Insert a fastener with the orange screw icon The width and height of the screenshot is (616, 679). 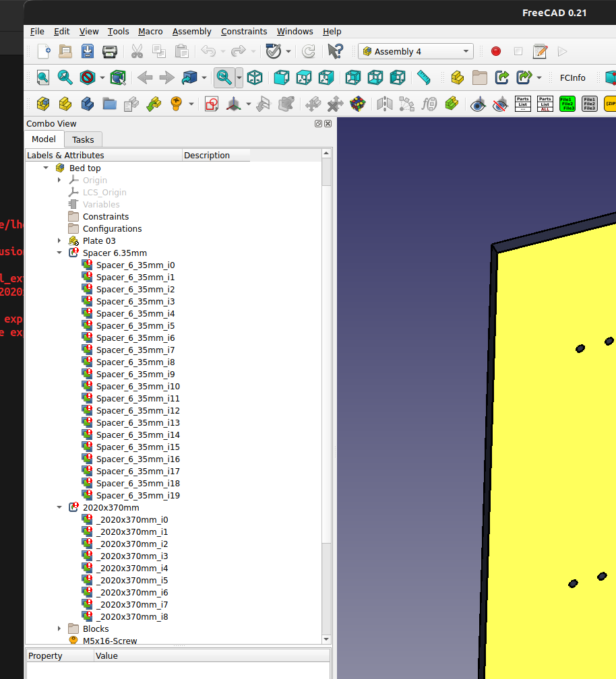point(176,104)
